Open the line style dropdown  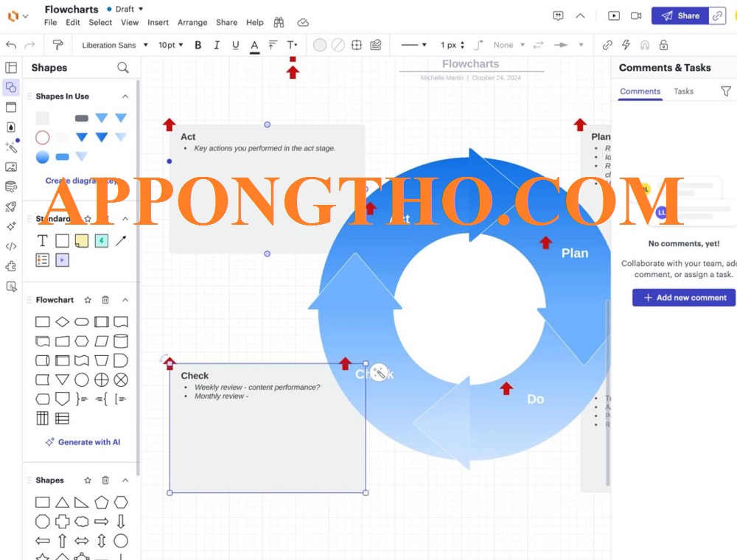pos(413,45)
